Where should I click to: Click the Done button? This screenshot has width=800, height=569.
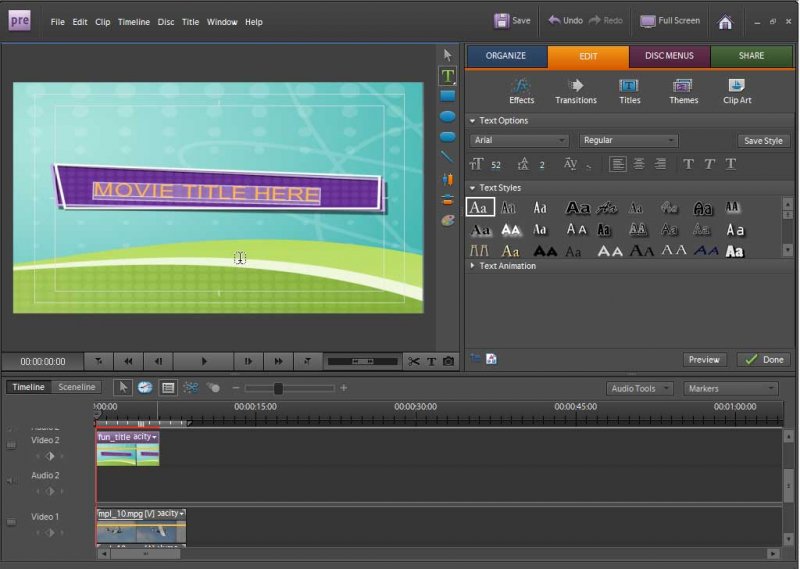click(764, 360)
